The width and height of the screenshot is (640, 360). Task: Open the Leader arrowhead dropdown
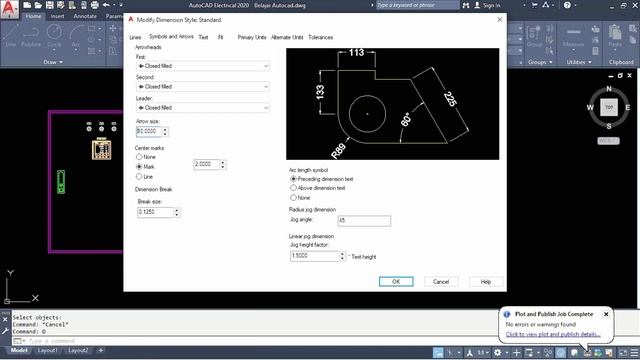(202, 107)
